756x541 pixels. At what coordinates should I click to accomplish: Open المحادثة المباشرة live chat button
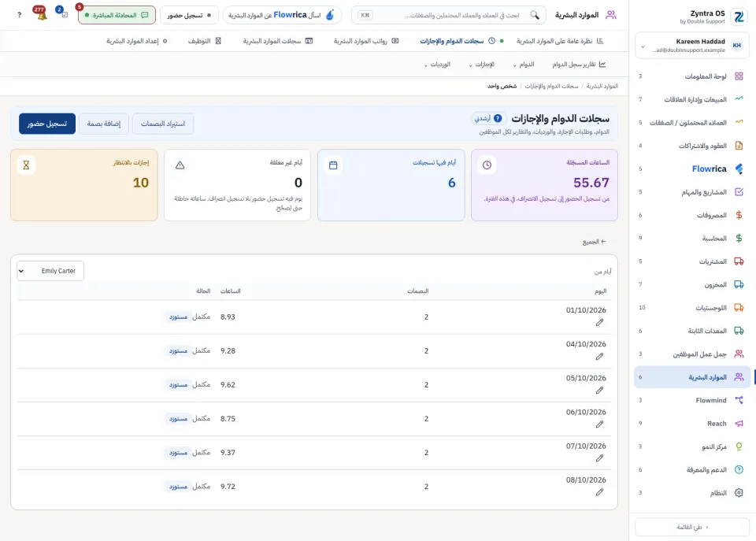click(x=117, y=15)
